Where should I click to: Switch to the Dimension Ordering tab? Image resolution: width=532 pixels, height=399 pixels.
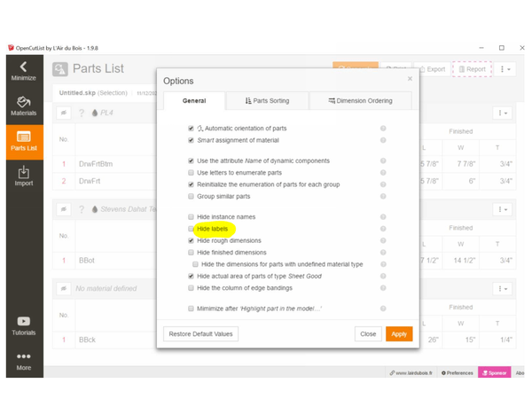tap(360, 101)
